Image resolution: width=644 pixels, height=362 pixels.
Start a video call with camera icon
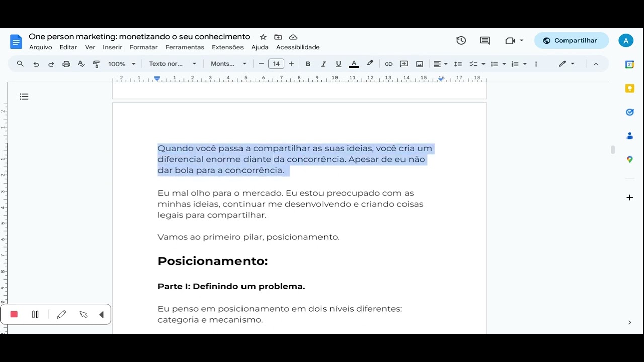[510, 41]
